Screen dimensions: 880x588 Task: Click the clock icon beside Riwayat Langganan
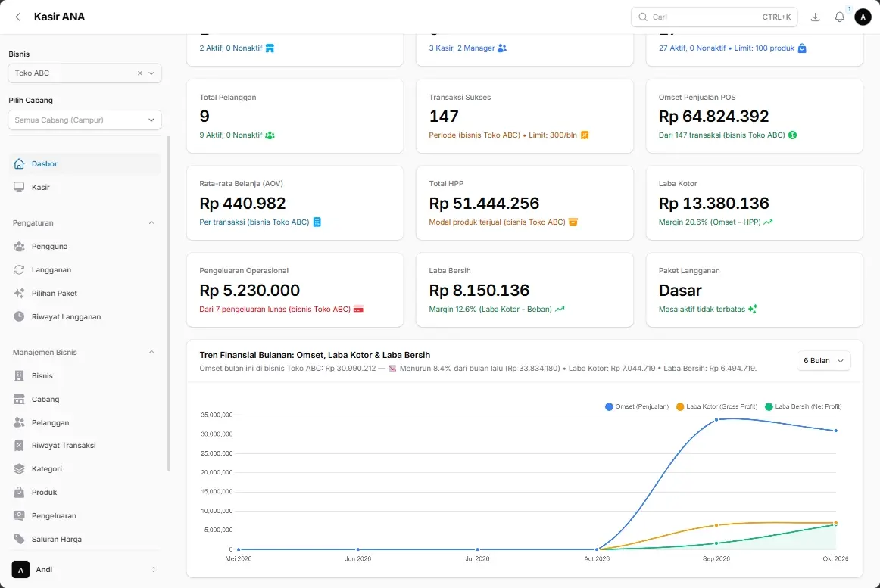pyautogui.click(x=19, y=316)
